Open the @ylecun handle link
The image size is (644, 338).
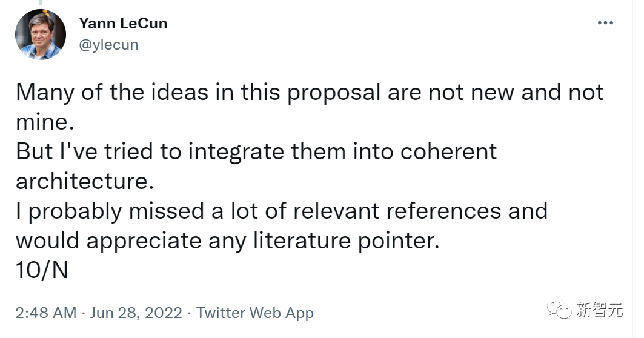pos(108,45)
